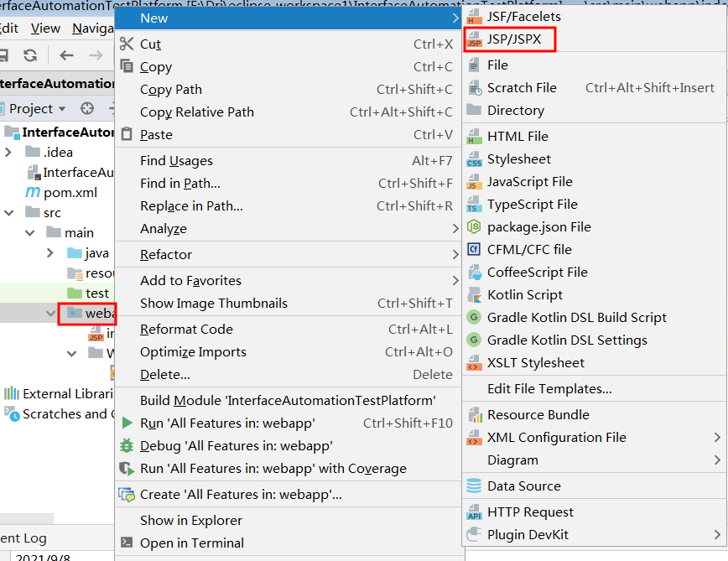The height and width of the screenshot is (561, 728).
Task: Collapse the webapp folder arrow
Action: point(50,314)
